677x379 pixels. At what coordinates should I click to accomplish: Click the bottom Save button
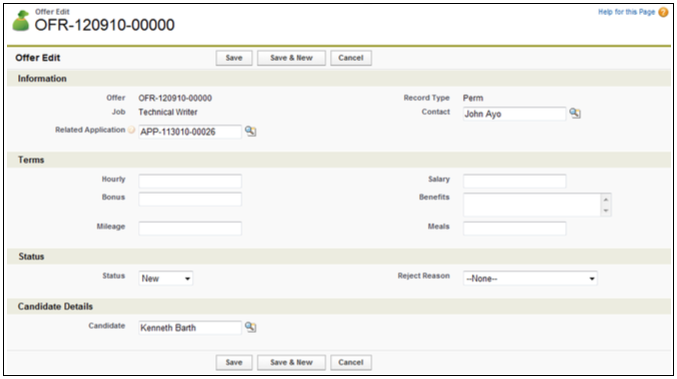coord(234,363)
